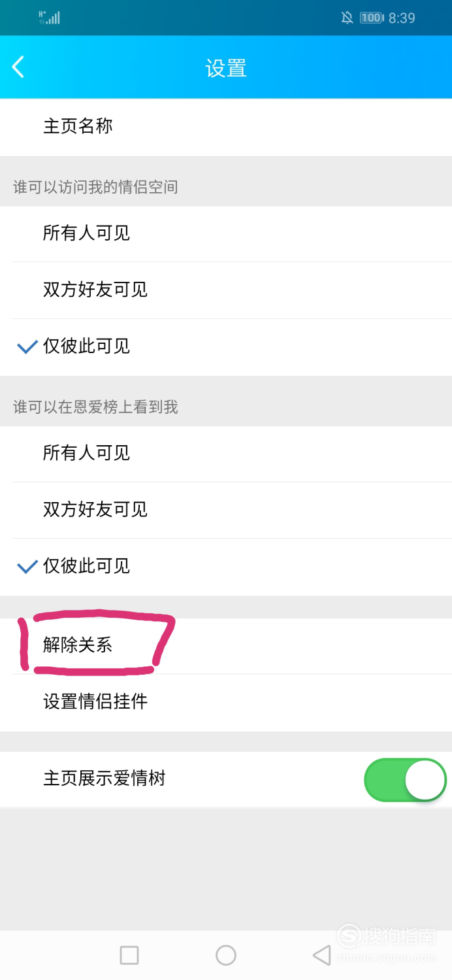The width and height of the screenshot is (452, 980).
Task: Tap the muted notification bell icon
Action: pos(347,18)
